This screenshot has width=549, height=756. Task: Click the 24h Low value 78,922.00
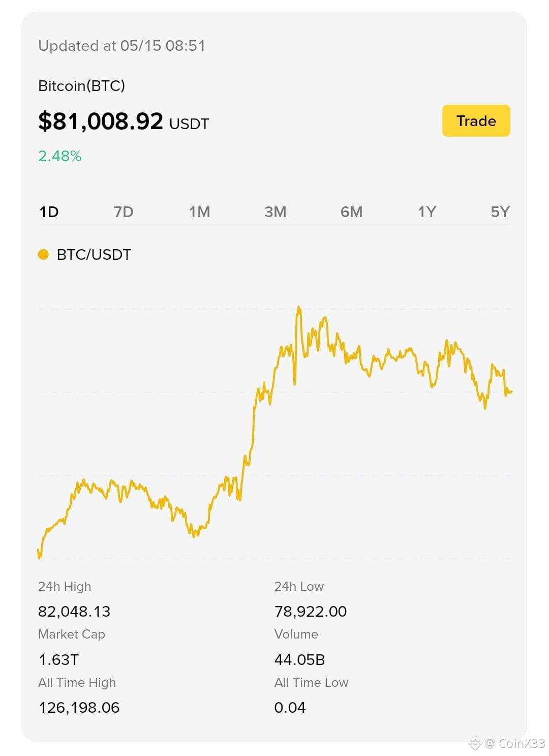(x=311, y=611)
